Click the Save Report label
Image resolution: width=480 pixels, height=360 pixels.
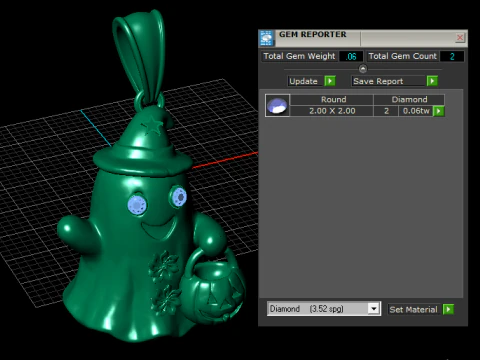tap(378, 81)
